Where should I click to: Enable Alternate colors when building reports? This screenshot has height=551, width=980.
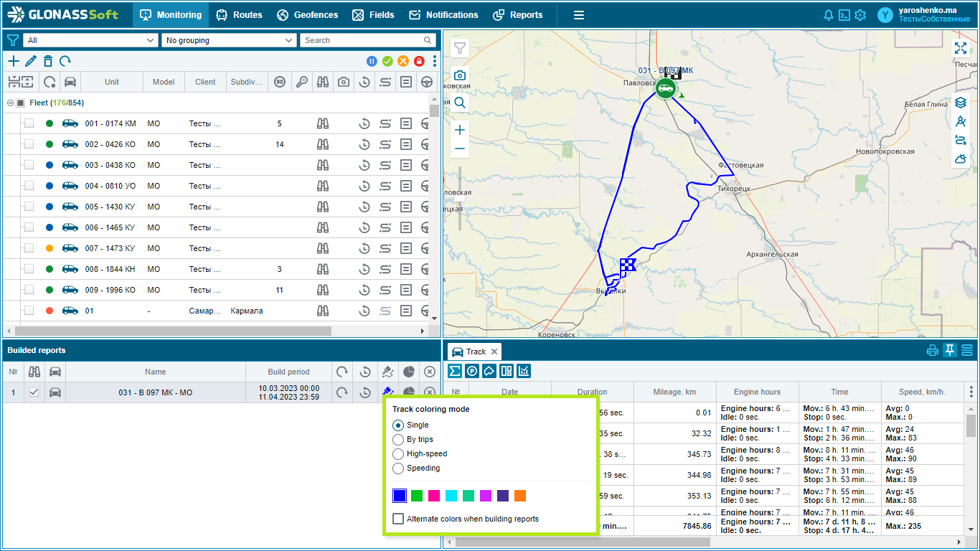398,519
